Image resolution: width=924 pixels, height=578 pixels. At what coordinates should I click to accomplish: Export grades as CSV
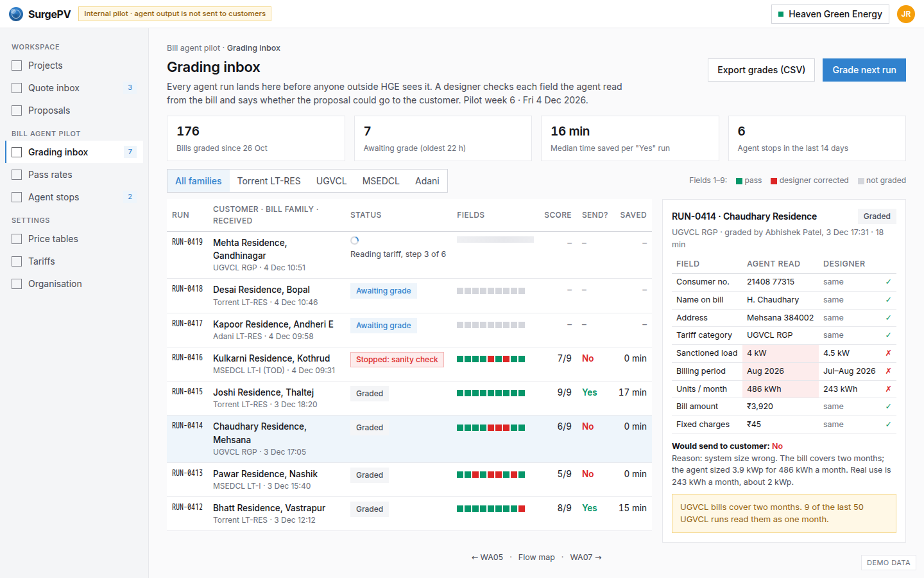tap(761, 70)
